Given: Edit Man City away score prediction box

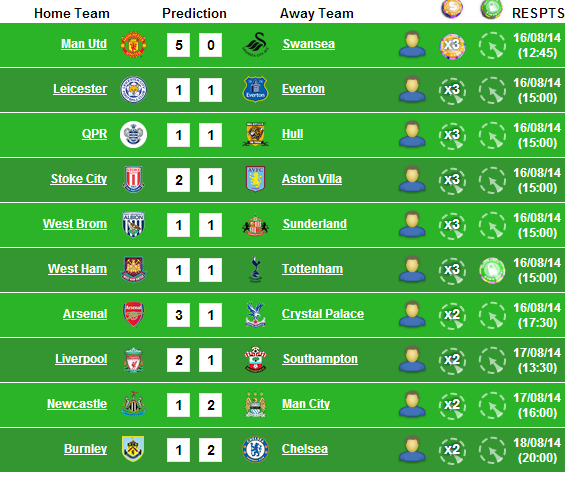Looking at the screenshot, I should point(210,405).
